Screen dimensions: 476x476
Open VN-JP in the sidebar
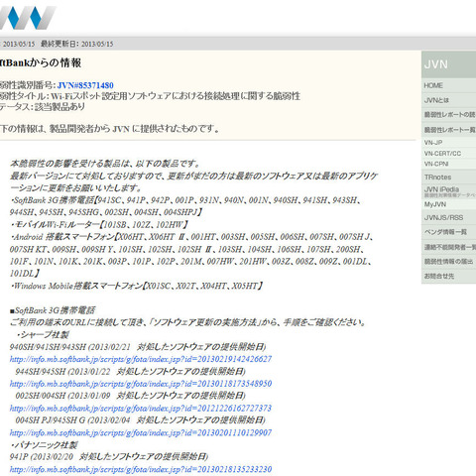pos(448,143)
